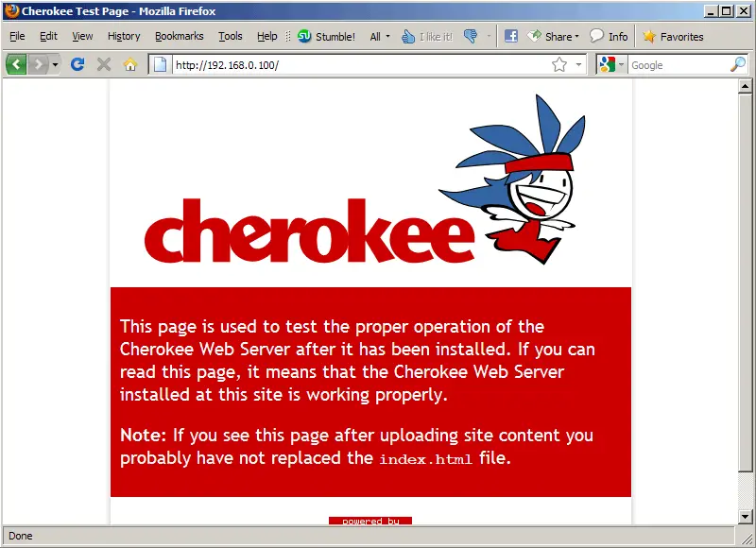756x548 pixels.
Task: Click the page icon beside the address
Action: (x=160, y=64)
